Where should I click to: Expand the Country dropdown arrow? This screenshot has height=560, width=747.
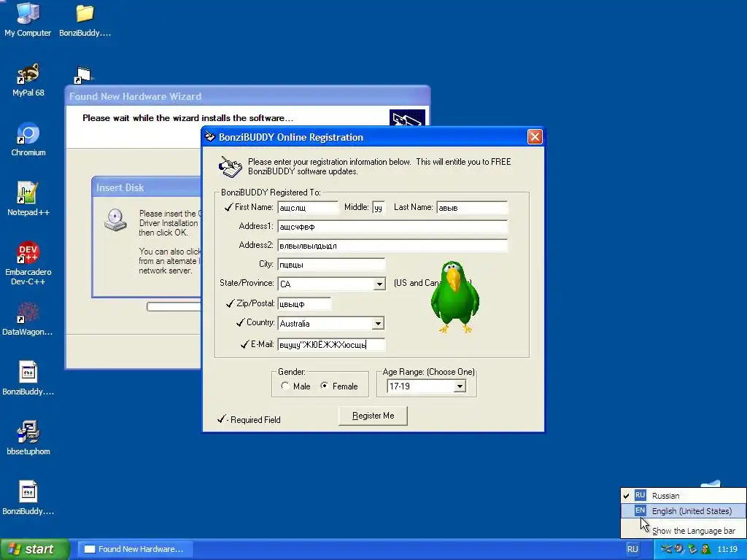378,324
